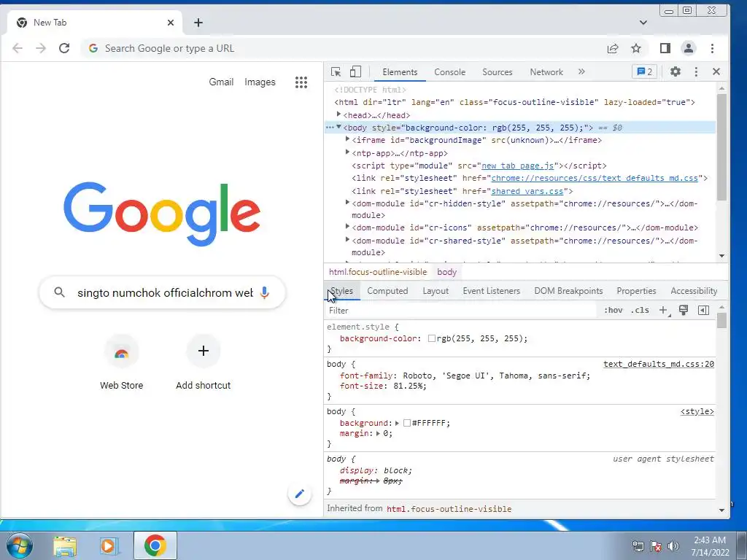747x560 pixels.
Task: Open the DevTools customize menu (three dots)
Action: click(x=696, y=71)
